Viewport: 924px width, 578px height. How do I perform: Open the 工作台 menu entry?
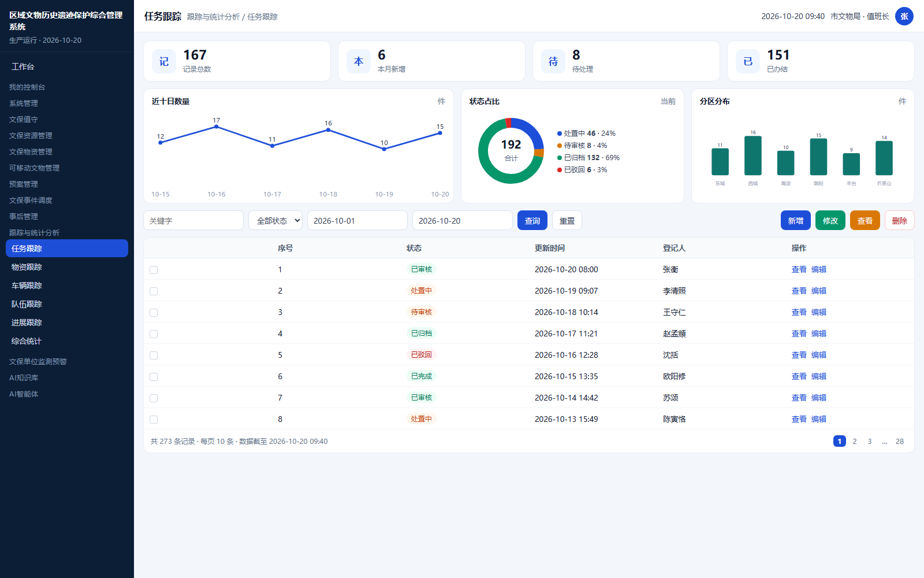[x=67, y=66]
